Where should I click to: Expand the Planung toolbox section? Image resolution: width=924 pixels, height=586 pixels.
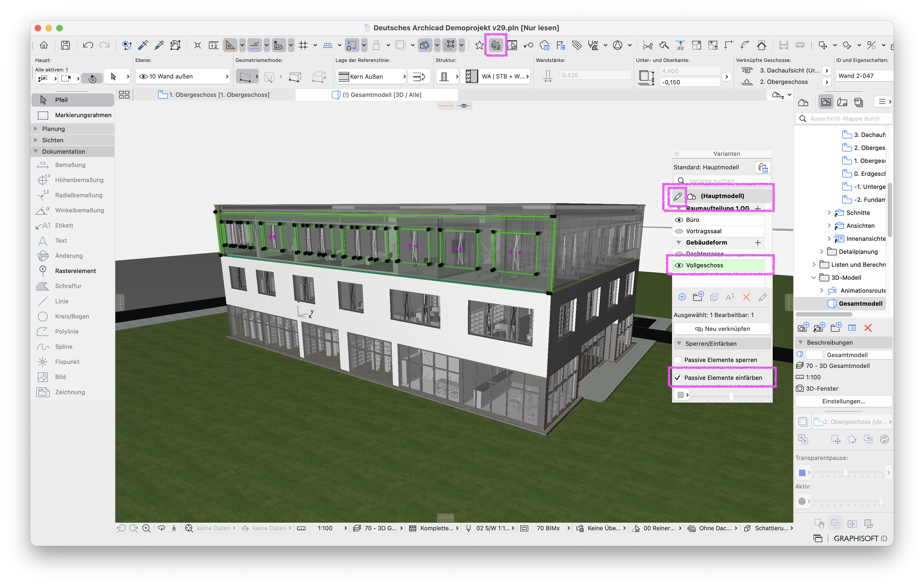tap(36, 129)
